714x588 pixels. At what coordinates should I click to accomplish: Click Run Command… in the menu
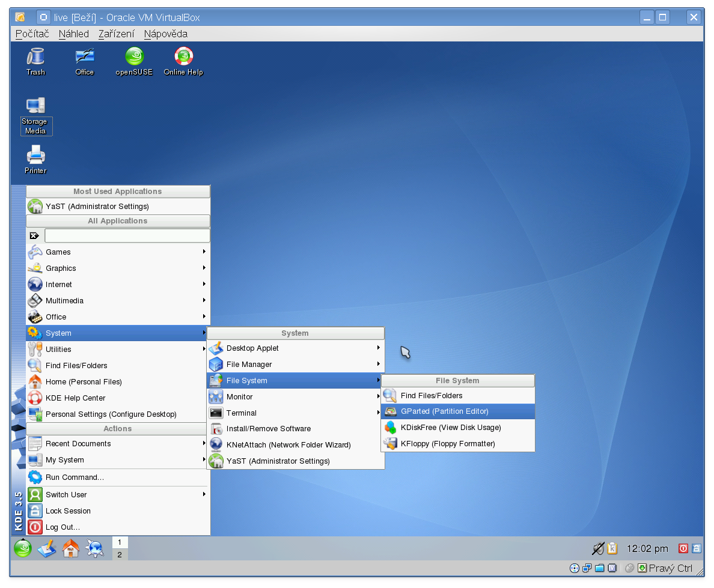coord(75,477)
